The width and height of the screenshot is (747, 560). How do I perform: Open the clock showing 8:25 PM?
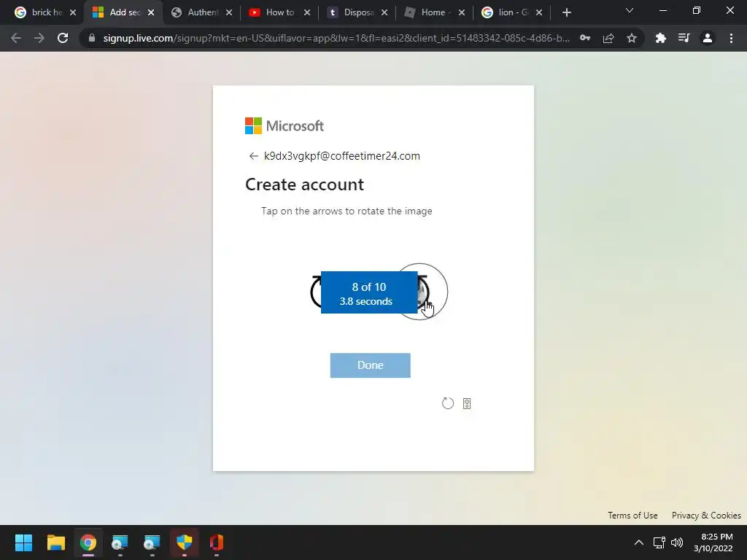[713, 542]
